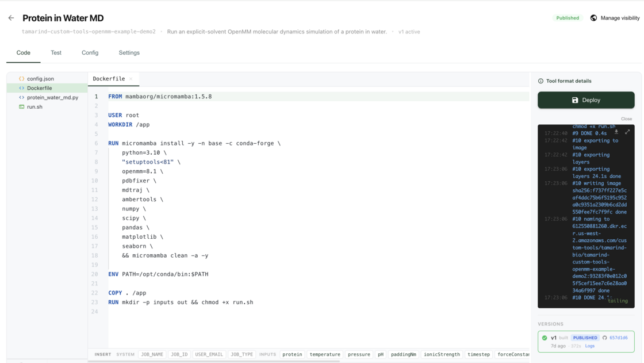644x363 pixels.
Task: Insert the protein input variable
Action: [x=292, y=354]
